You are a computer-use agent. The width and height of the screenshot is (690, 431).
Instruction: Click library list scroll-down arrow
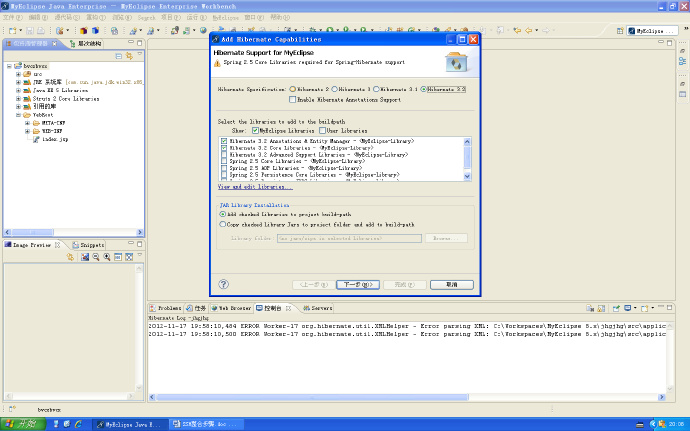click(467, 176)
